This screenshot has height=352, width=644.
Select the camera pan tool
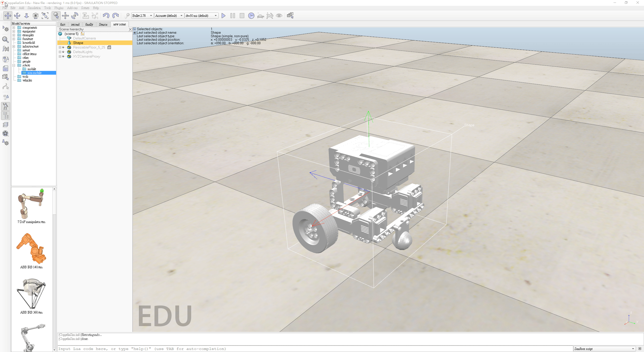point(8,16)
